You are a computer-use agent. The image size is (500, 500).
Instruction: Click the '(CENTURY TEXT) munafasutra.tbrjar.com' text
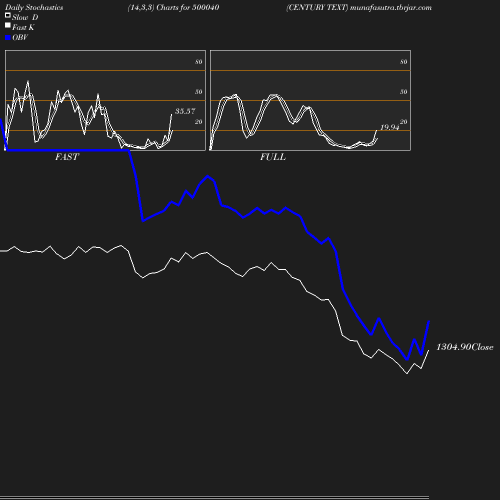pyautogui.click(x=359, y=8)
